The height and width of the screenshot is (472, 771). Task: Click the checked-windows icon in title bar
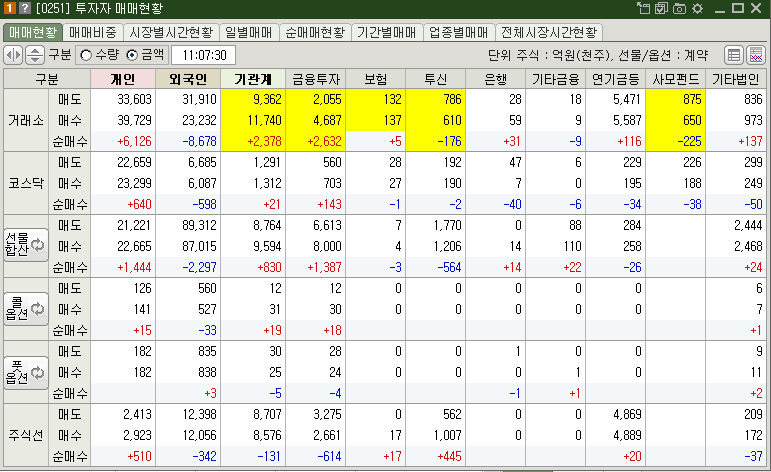[x=662, y=8]
